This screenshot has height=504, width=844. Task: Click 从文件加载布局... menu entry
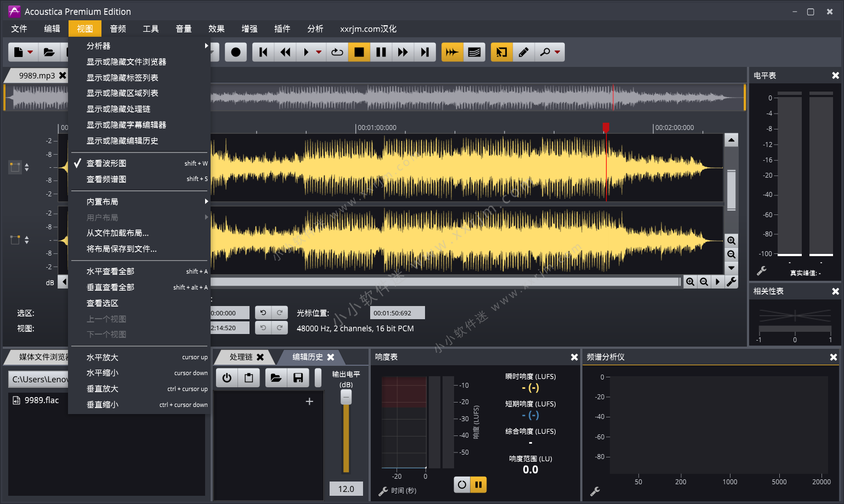(139, 233)
